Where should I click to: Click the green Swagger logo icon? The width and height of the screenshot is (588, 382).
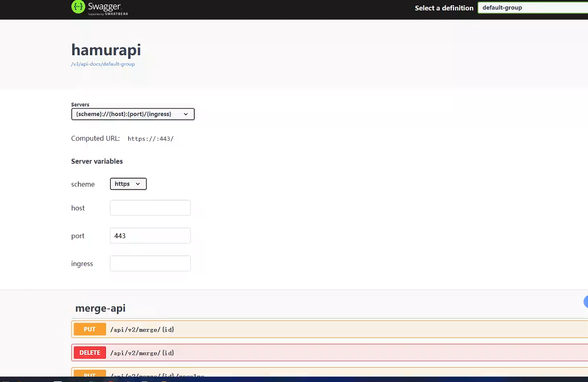[78, 7]
